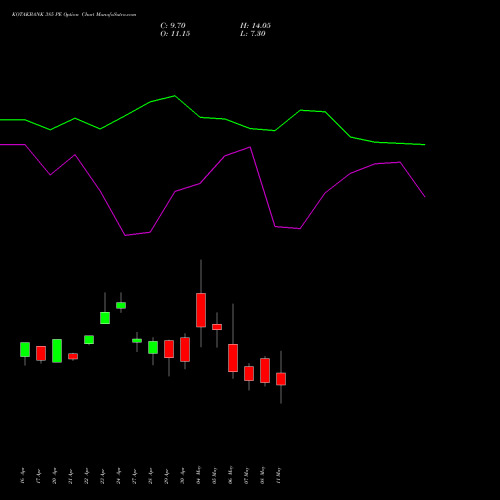Select the 27 Apr date label
Viewport: 500px width, 500px height.
click(134, 476)
